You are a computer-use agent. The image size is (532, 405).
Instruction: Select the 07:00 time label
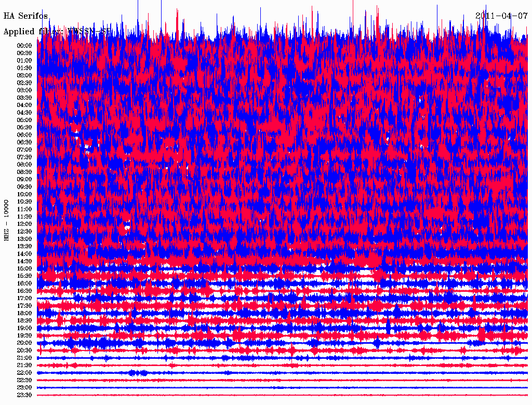point(24,150)
